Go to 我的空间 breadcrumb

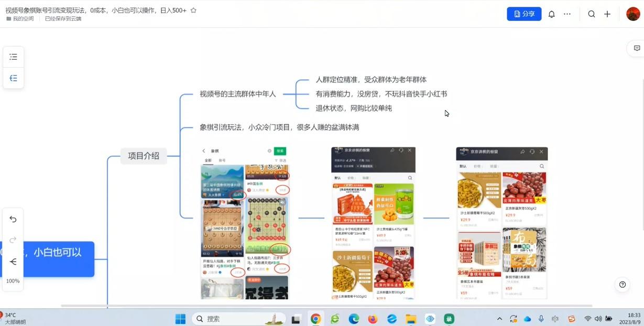23,19
